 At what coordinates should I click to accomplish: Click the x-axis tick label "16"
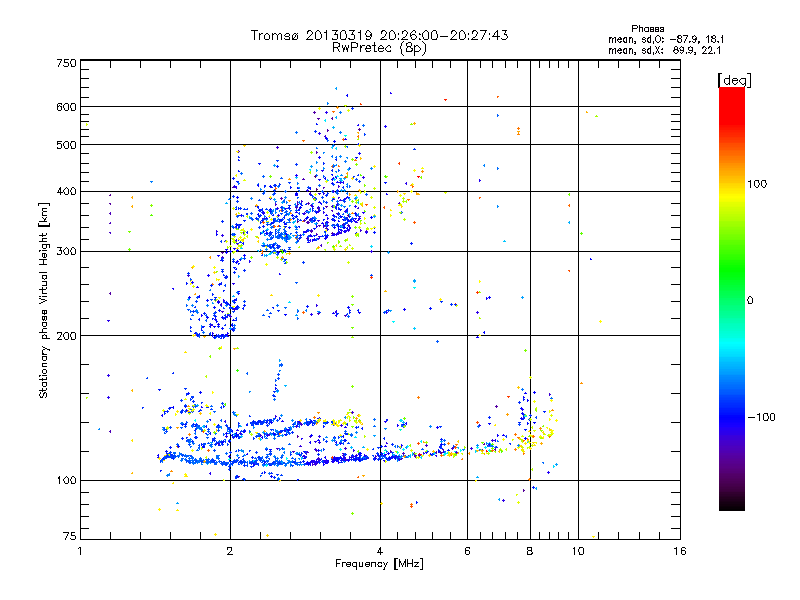pyautogui.click(x=680, y=551)
